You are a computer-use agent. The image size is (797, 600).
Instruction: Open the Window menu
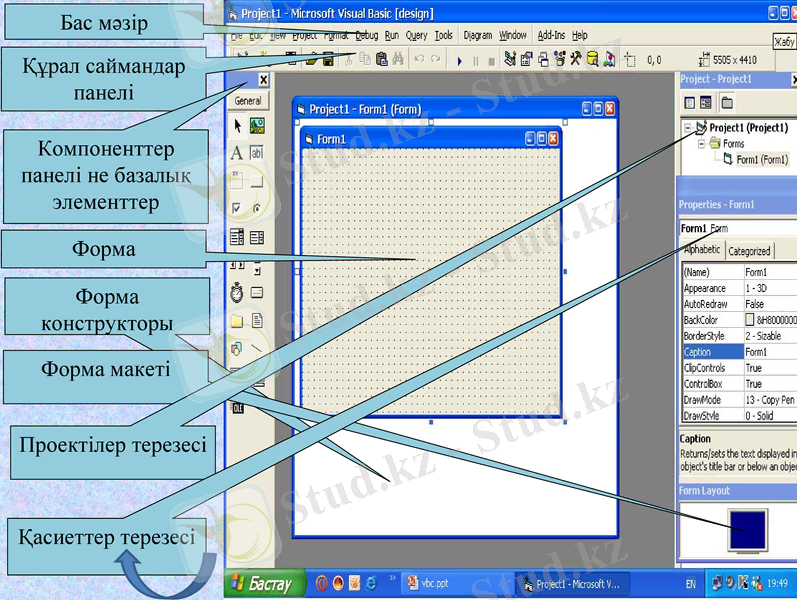512,35
